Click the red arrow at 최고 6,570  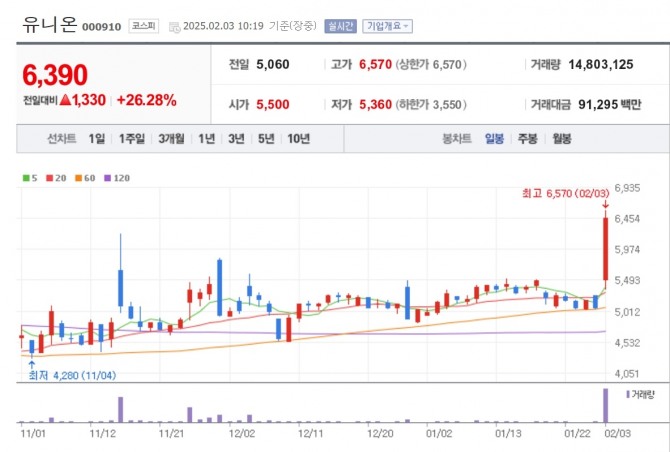tap(604, 205)
